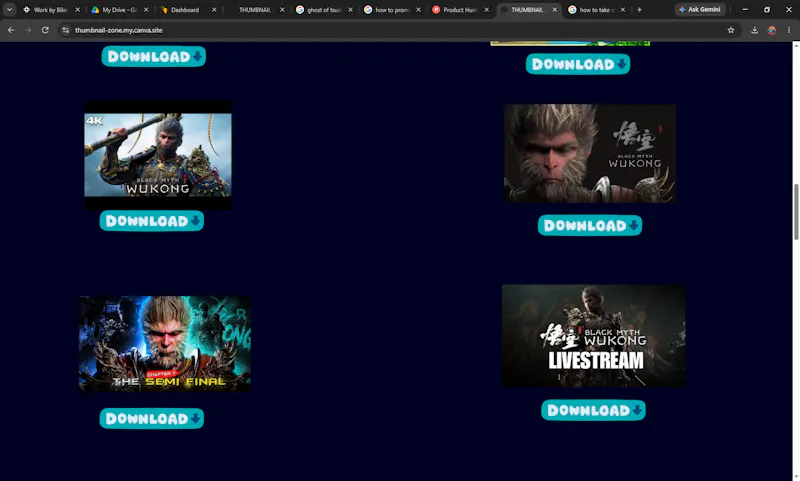The height and width of the screenshot is (481, 800).
Task: Click the top-left Download button
Action: tap(154, 56)
